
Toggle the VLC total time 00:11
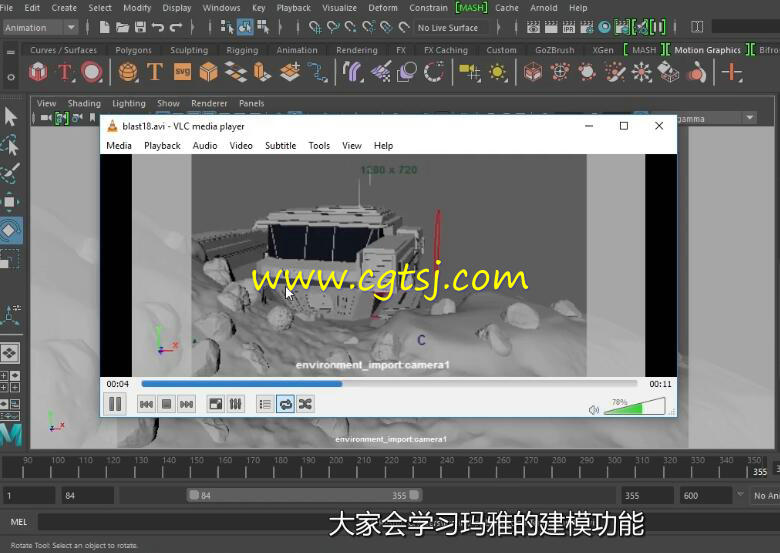point(660,384)
